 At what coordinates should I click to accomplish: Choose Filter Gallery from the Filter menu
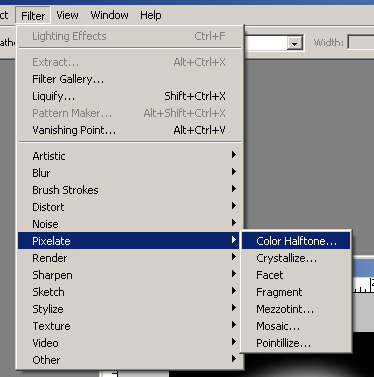tap(130, 79)
